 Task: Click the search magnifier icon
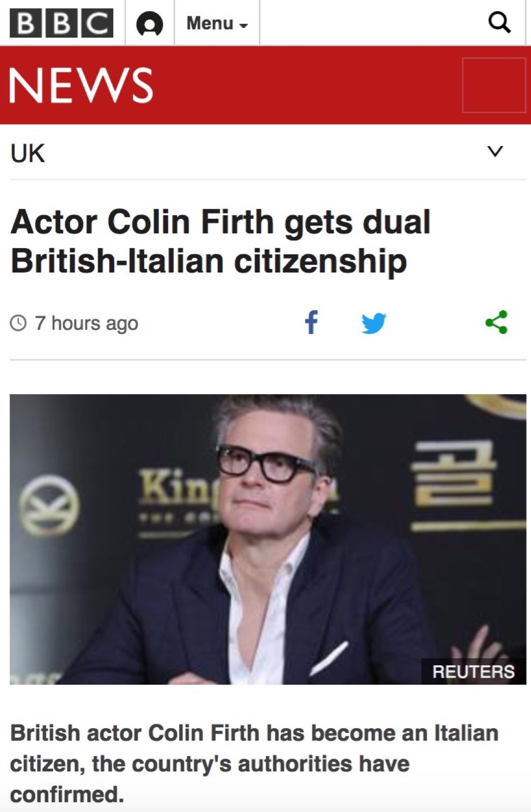tap(499, 22)
